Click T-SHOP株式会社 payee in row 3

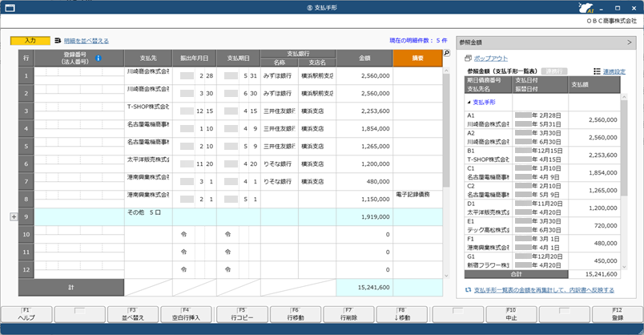148,107
